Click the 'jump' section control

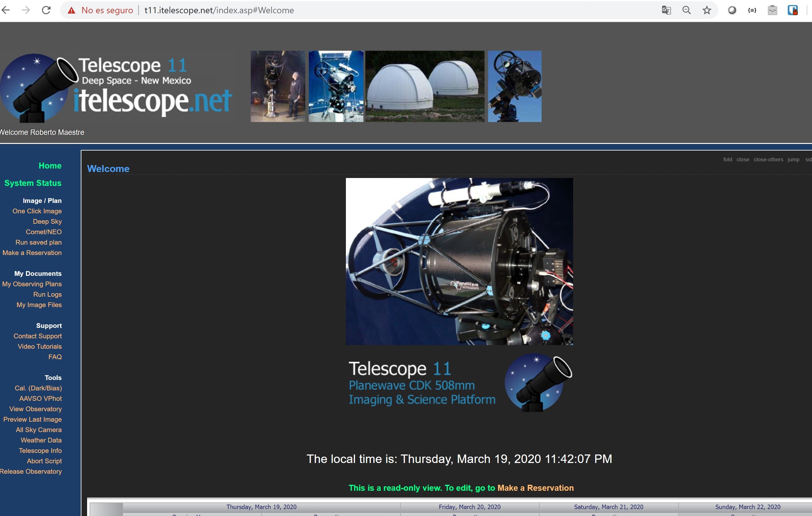click(793, 159)
